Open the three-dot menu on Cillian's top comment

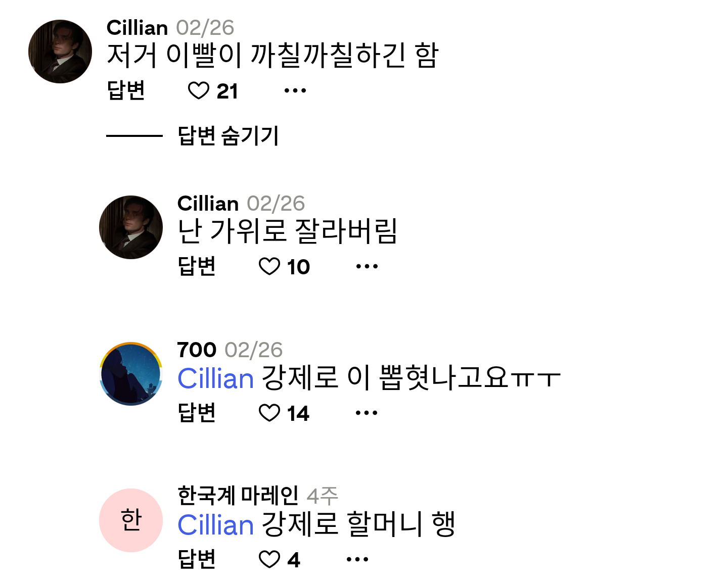(295, 91)
